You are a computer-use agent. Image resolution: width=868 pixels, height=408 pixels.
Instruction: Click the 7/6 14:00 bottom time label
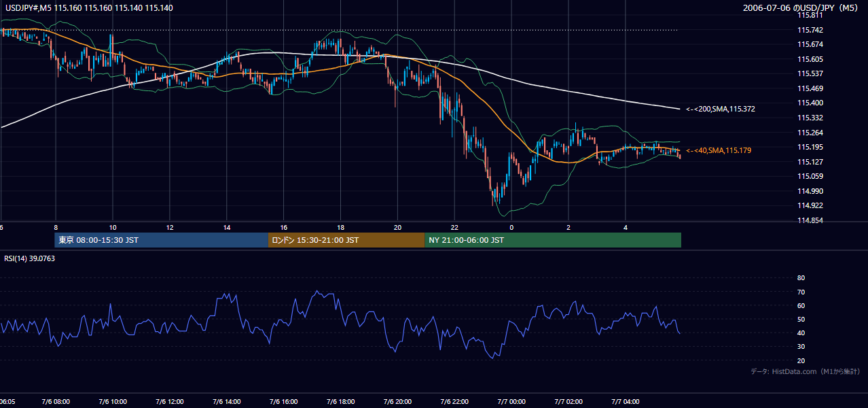tap(227, 402)
